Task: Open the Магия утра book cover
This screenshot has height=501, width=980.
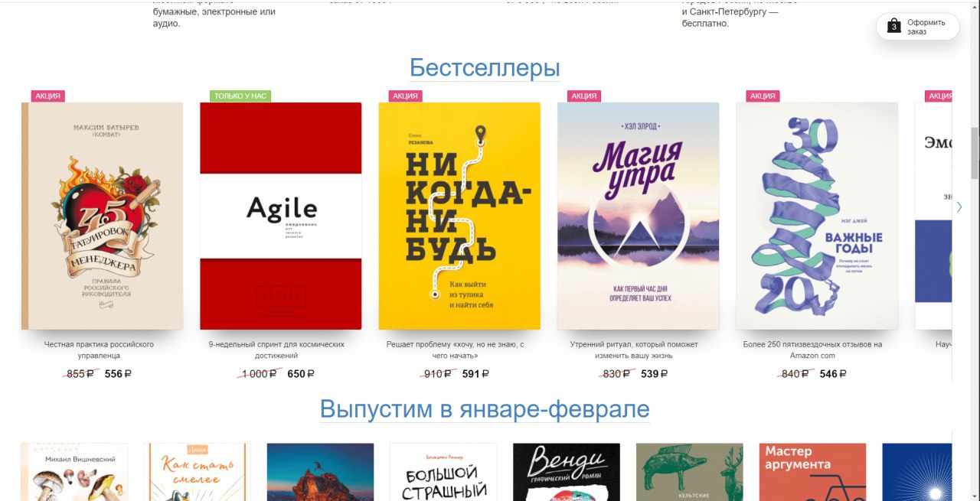Action: [x=638, y=216]
